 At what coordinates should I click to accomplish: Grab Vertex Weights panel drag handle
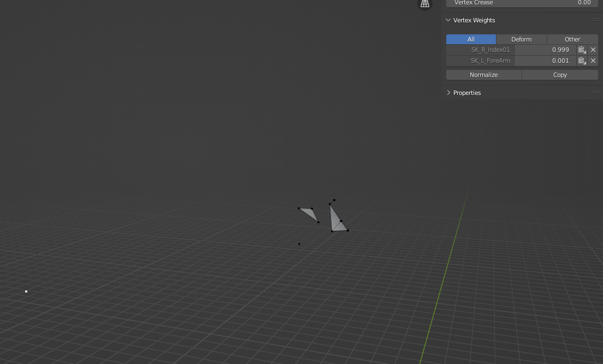point(596,20)
